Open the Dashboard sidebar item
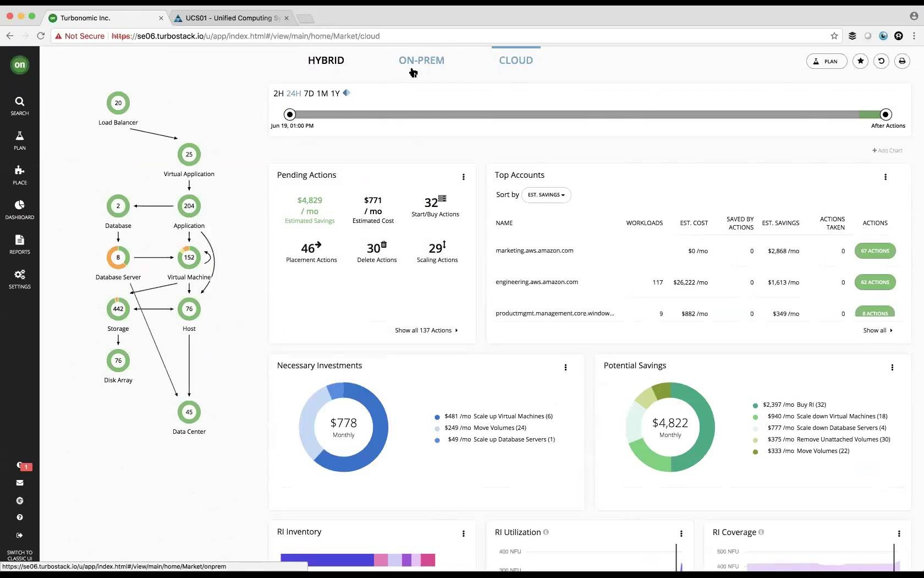Viewport: 924px width, 578px height. (x=19, y=210)
